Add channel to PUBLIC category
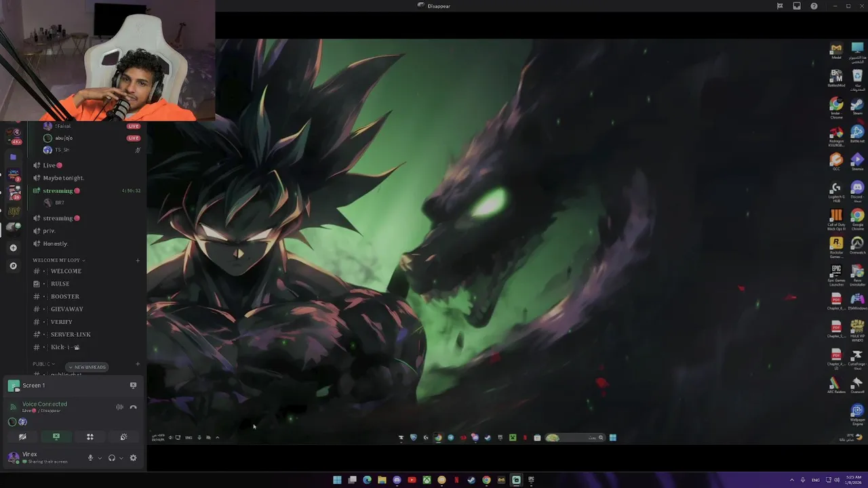 pyautogui.click(x=138, y=364)
